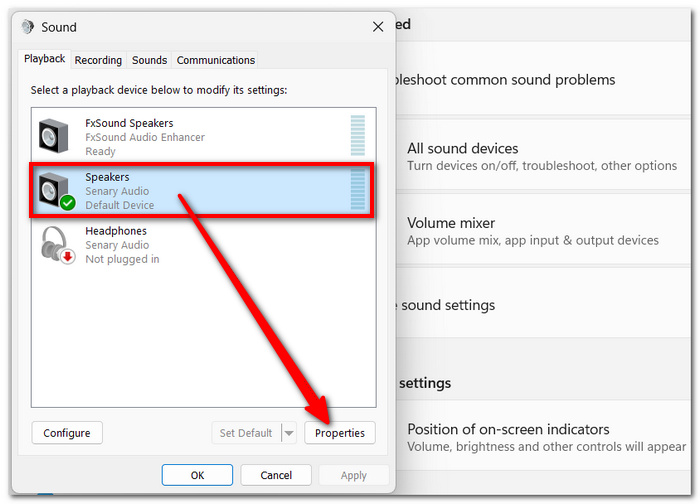Open Position of on-screen indicators setting
700x504 pixels.
[542, 437]
